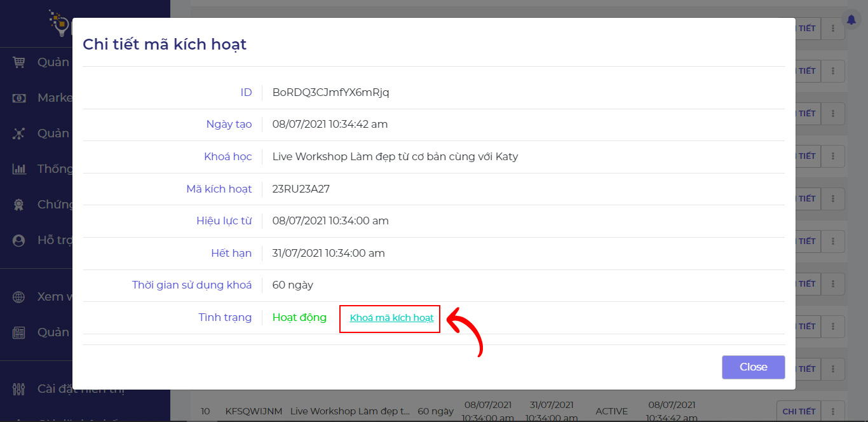The height and width of the screenshot is (422, 868).
Task: Open three-dot menu for row 10 KFSQWIJNM
Action: click(x=833, y=411)
